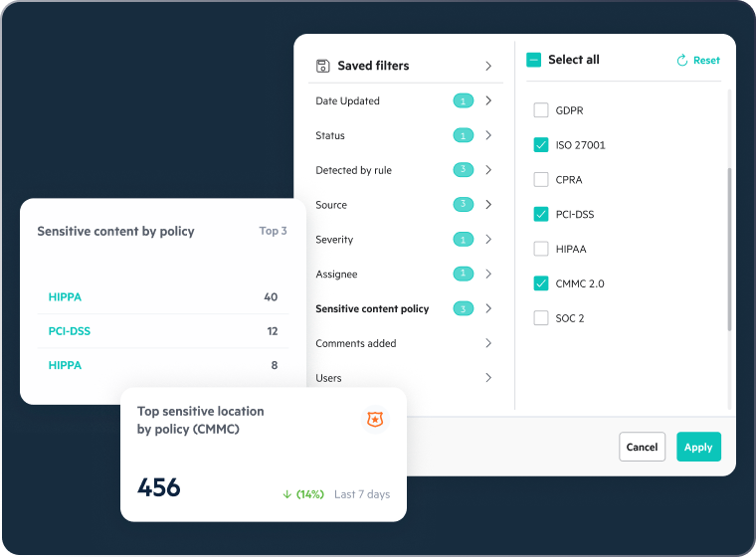Click the policy list vertical scrollbar
The width and height of the screenshot is (756, 557).
[x=730, y=249]
